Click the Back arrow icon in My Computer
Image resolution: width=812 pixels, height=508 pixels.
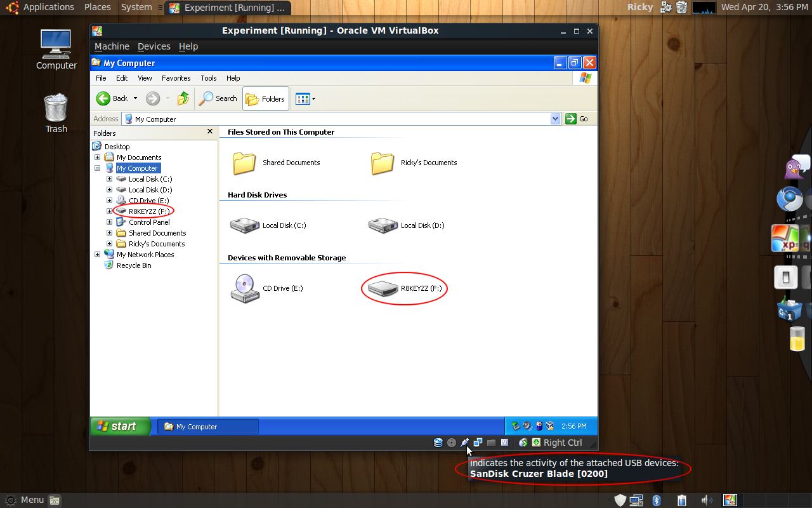pos(103,98)
